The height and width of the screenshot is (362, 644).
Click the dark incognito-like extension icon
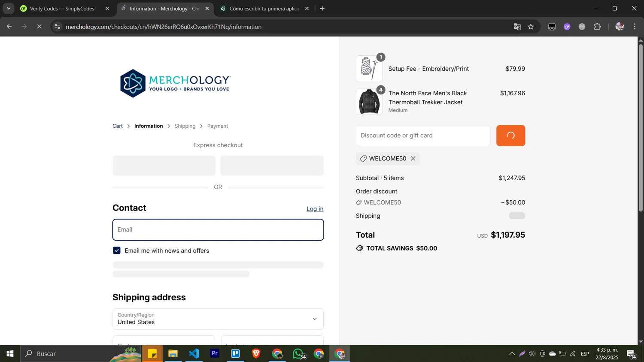552,27
